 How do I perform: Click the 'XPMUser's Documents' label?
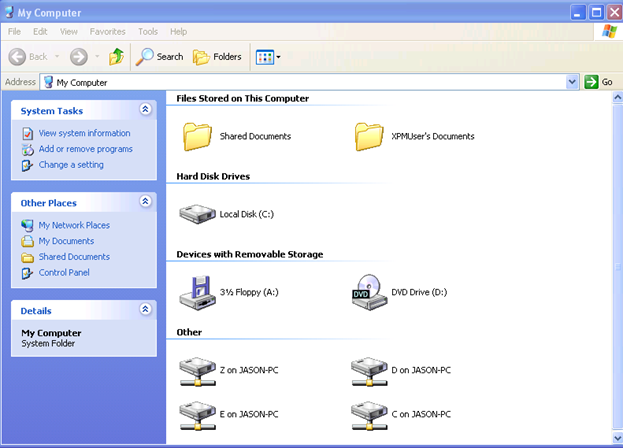(x=433, y=136)
